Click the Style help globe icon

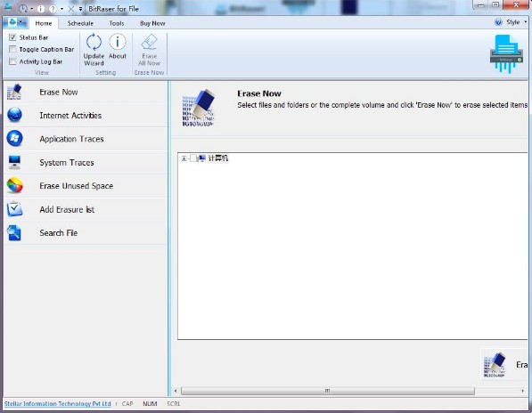(498, 22)
